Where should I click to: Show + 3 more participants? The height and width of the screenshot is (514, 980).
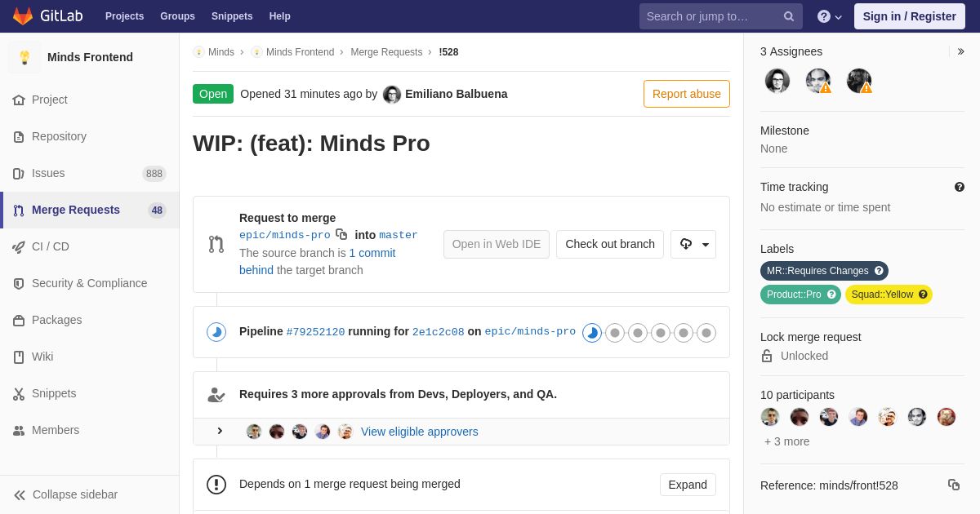pyautogui.click(x=787, y=441)
